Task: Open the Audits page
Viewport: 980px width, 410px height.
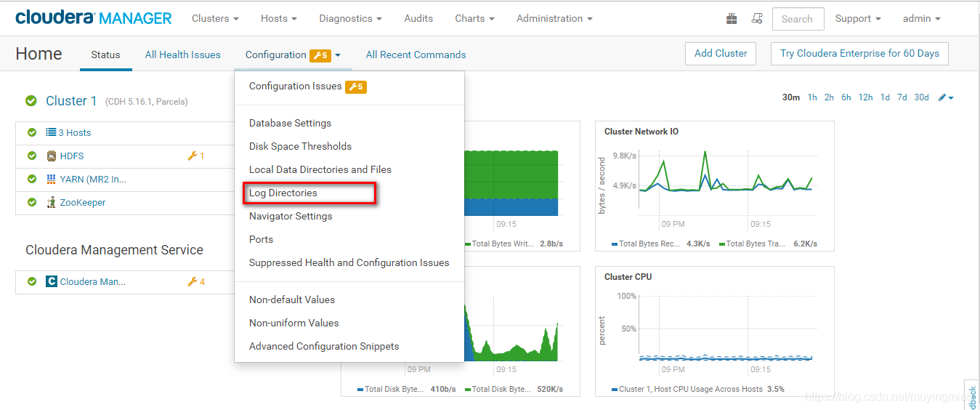Action: (x=418, y=18)
